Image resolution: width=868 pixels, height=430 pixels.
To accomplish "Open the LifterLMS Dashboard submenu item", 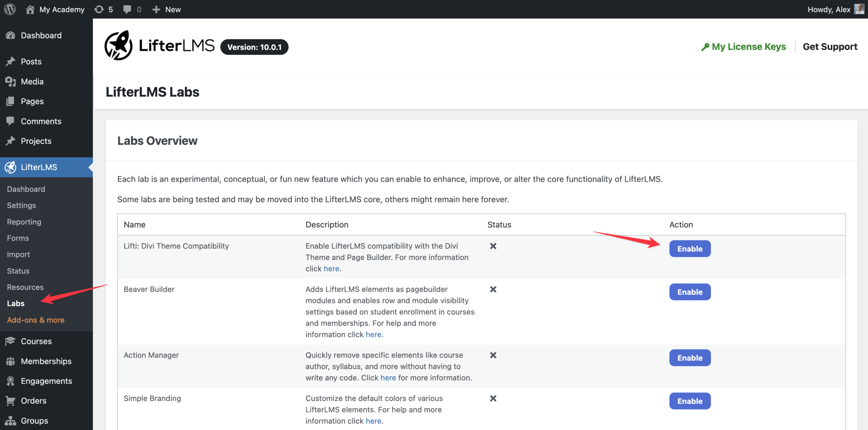I will coord(26,189).
